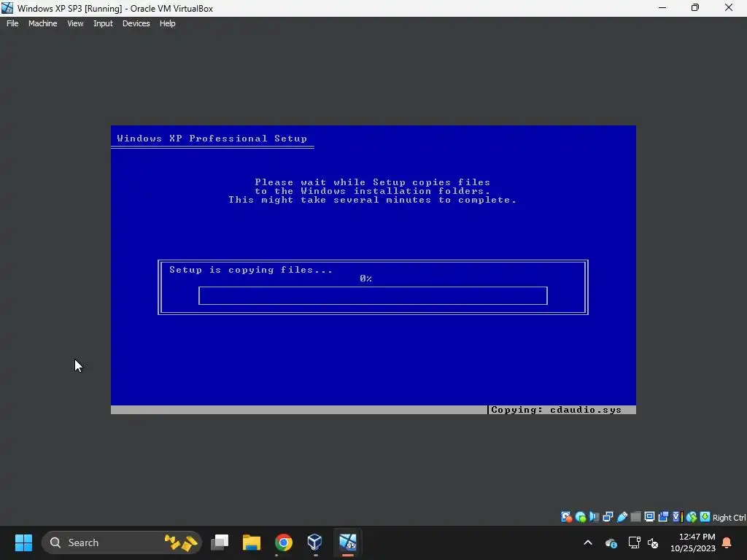Minimize the VirtualBox VM window
This screenshot has height=560, width=747.
(662, 8)
